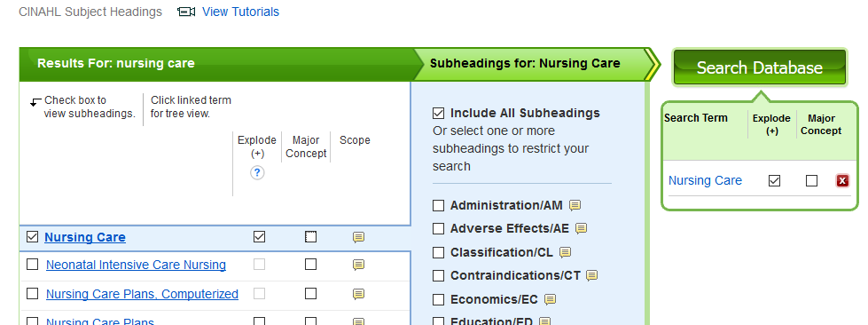Open the View Tutorials link
This screenshot has height=325, width=868.
240,12
